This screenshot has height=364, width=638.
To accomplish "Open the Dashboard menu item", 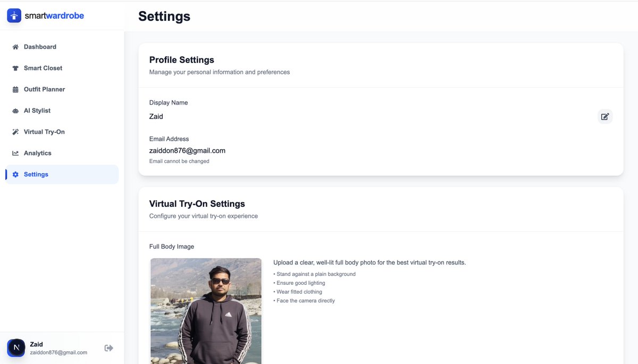I will point(40,47).
